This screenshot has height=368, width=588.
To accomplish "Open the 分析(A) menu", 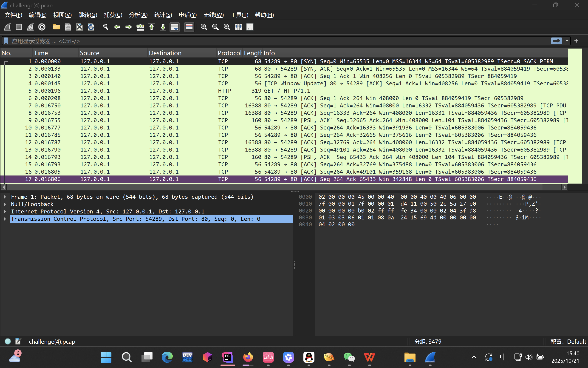I will (x=139, y=15).
